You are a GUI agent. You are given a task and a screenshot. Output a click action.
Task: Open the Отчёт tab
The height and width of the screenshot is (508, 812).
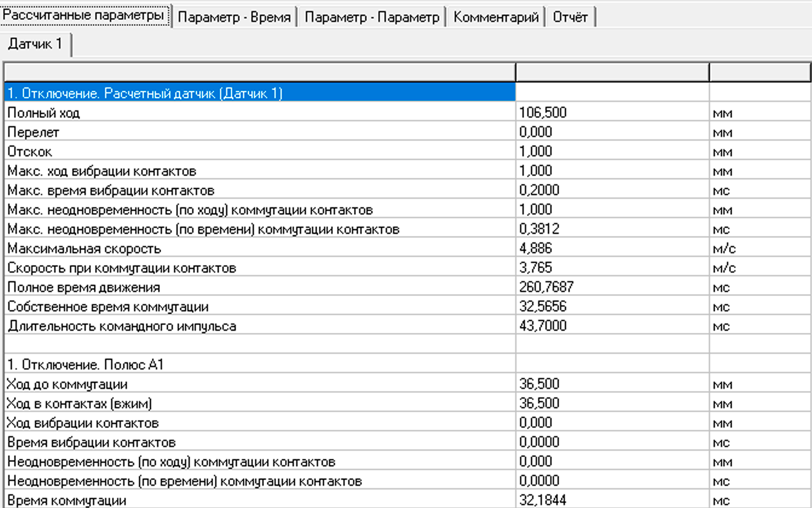coord(570,17)
